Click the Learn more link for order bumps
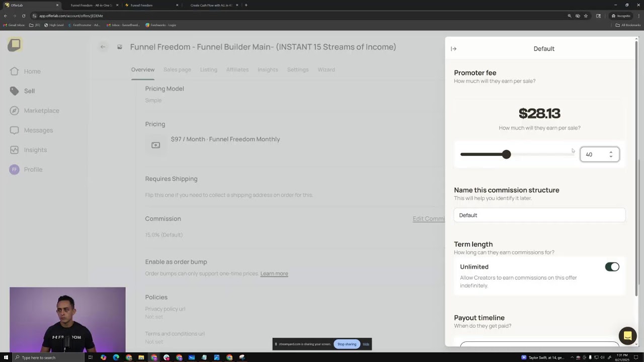This screenshot has height=362, width=644. (274, 274)
